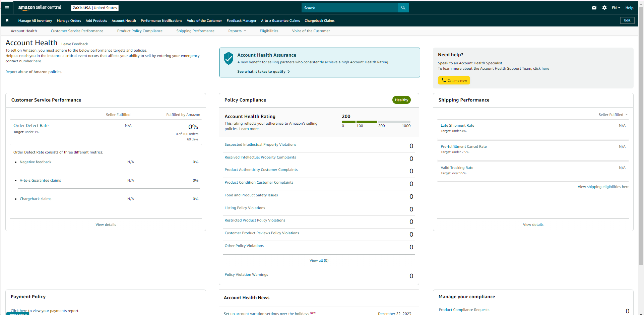Switch to Voice of the Customer tab
This screenshot has height=315, width=644.
[311, 31]
